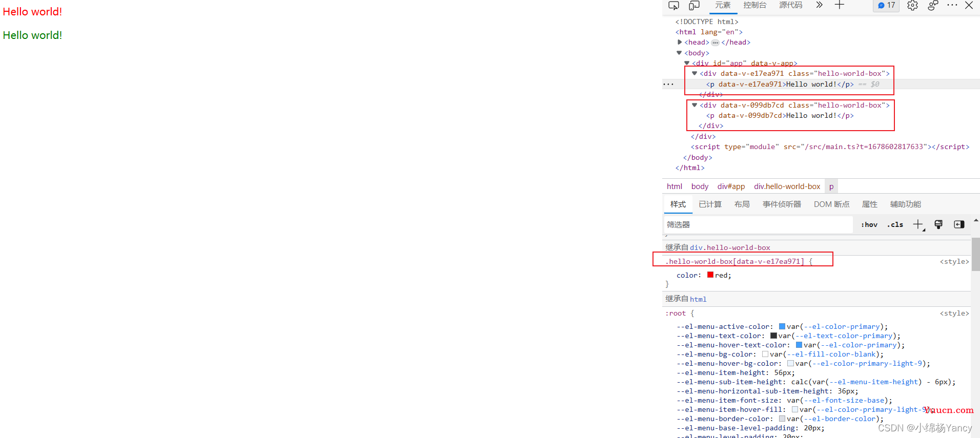Click div.hello-world-box in the breadcrumb bar
The height and width of the screenshot is (438, 980).
point(787,186)
